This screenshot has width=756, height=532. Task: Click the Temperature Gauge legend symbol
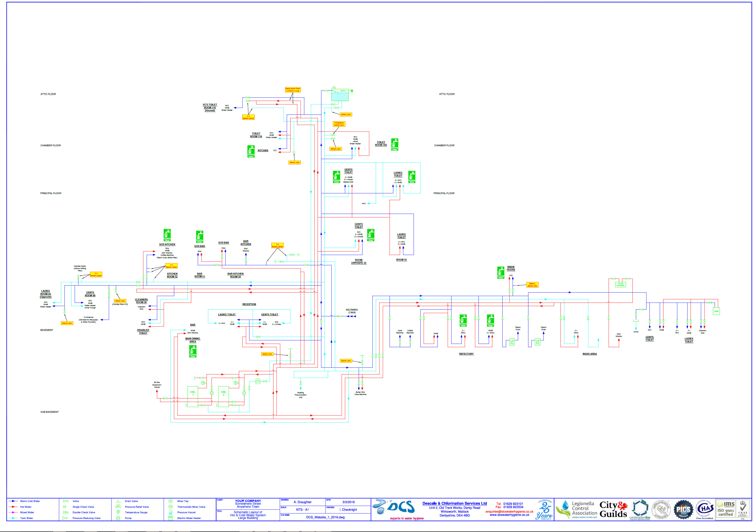click(x=118, y=512)
